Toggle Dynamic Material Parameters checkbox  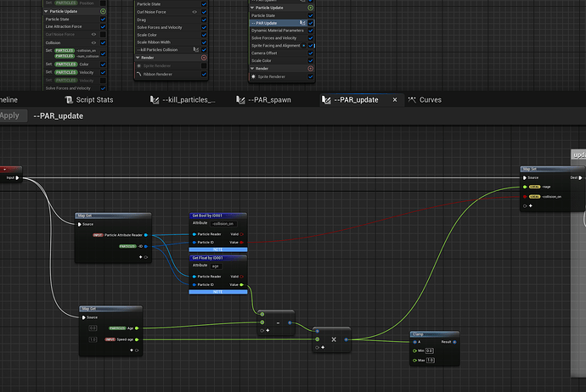(311, 31)
